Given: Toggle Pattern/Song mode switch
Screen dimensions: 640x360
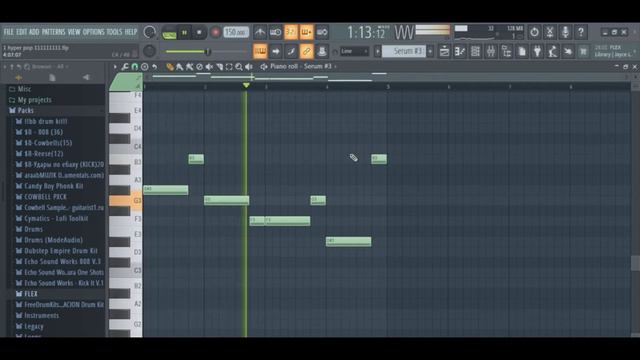Looking at the screenshot, I should pyautogui.click(x=169, y=33).
